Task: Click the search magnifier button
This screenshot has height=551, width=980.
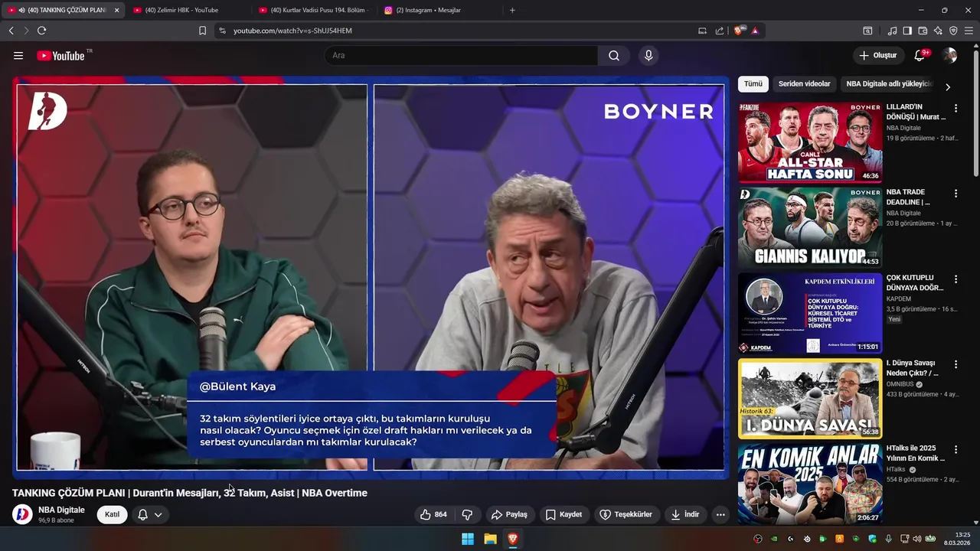Action: coord(614,56)
